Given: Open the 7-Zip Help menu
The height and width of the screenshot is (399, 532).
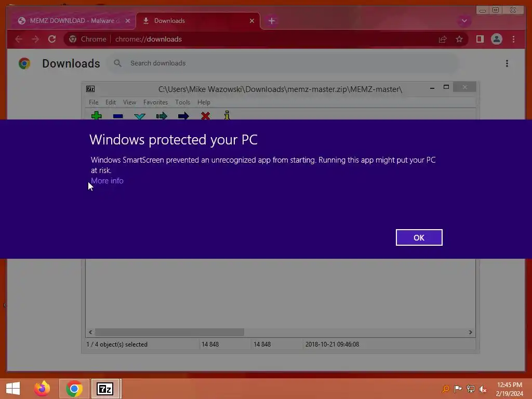Looking at the screenshot, I should (204, 102).
